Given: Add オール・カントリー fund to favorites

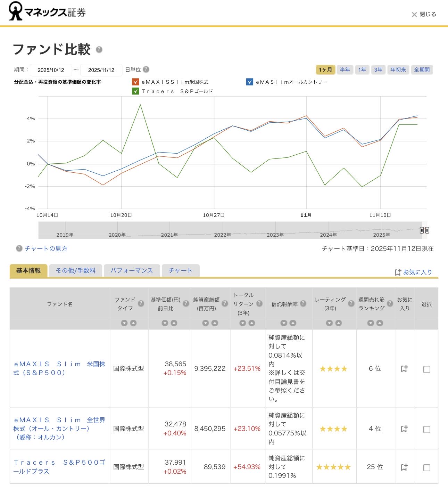Looking at the screenshot, I should point(404,429).
